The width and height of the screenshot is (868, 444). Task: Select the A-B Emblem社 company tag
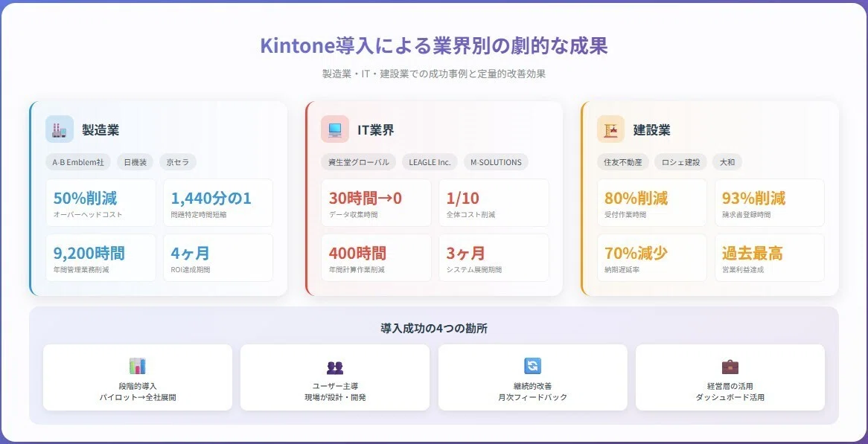pyautogui.click(x=78, y=162)
